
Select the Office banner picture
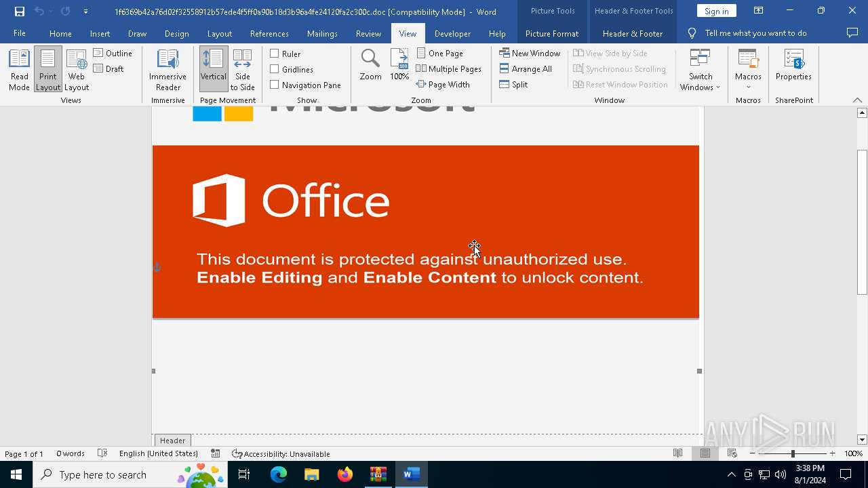point(425,232)
